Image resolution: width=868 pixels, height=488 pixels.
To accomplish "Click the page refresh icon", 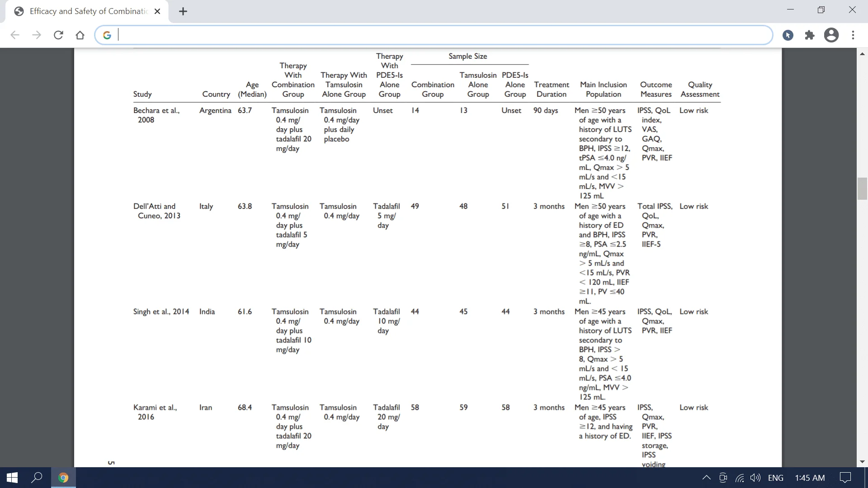I will coord(58,34).
